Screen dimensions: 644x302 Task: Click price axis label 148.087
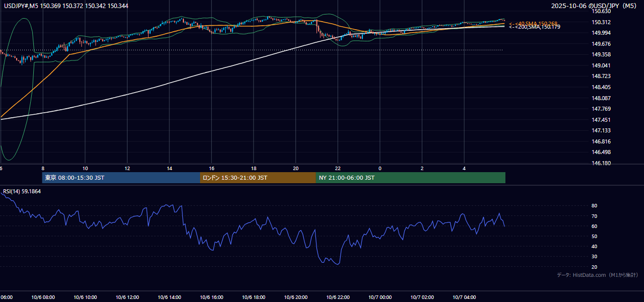tap(601, 98)
